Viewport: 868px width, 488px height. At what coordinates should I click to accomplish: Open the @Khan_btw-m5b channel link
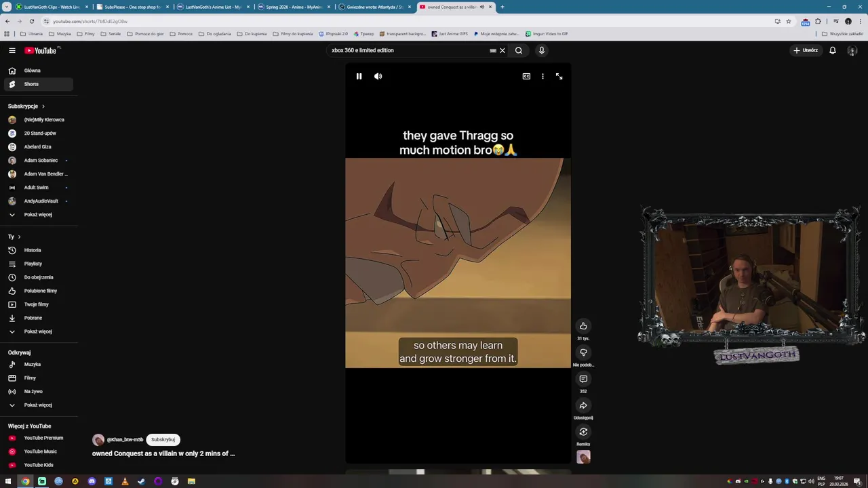coord(125,440)
